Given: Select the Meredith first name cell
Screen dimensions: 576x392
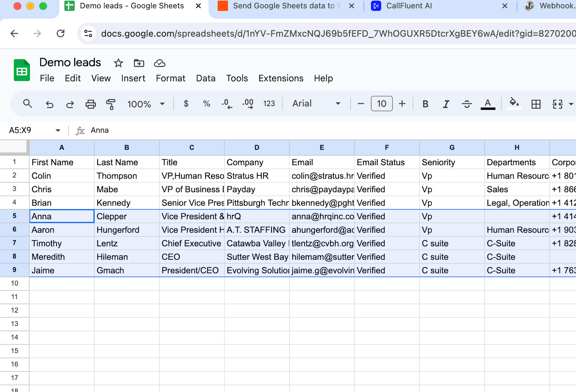Looking at the screenshot, I should tap(62, 257).
